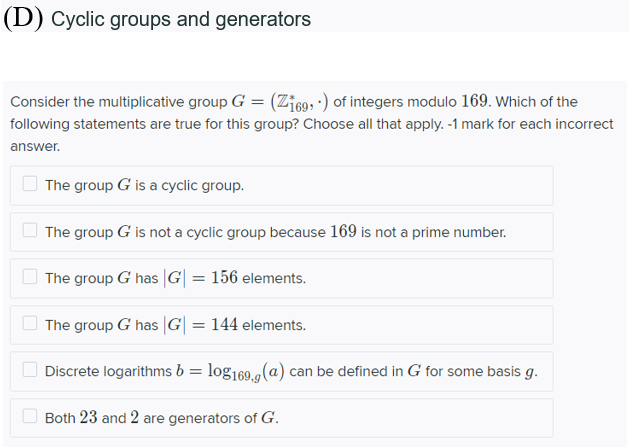
Task: Click the '(D)' section label
Action: coord(23,19)
